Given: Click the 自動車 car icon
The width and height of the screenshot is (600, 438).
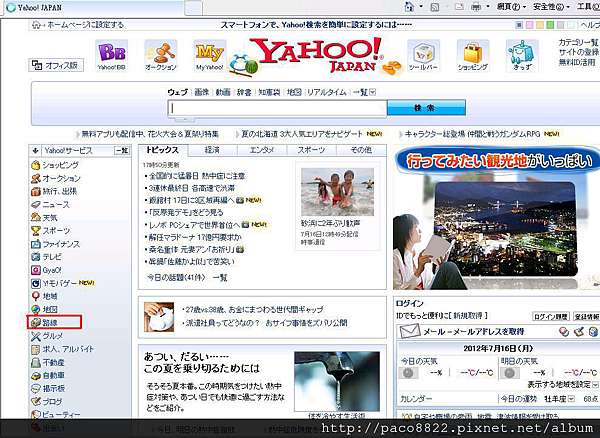Looking at the screenshot, I should point(36,376).
